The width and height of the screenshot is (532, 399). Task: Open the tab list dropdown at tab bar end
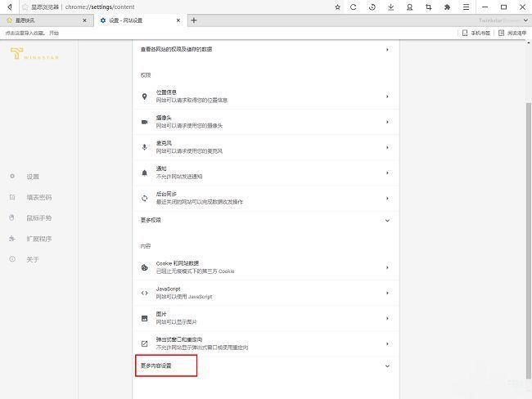point(525,20)
